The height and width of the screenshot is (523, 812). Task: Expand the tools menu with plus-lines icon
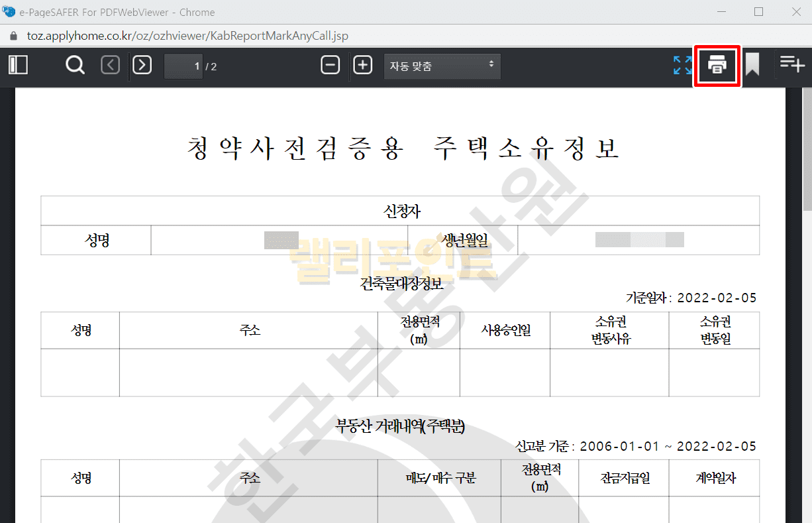(x=791, y=64)
